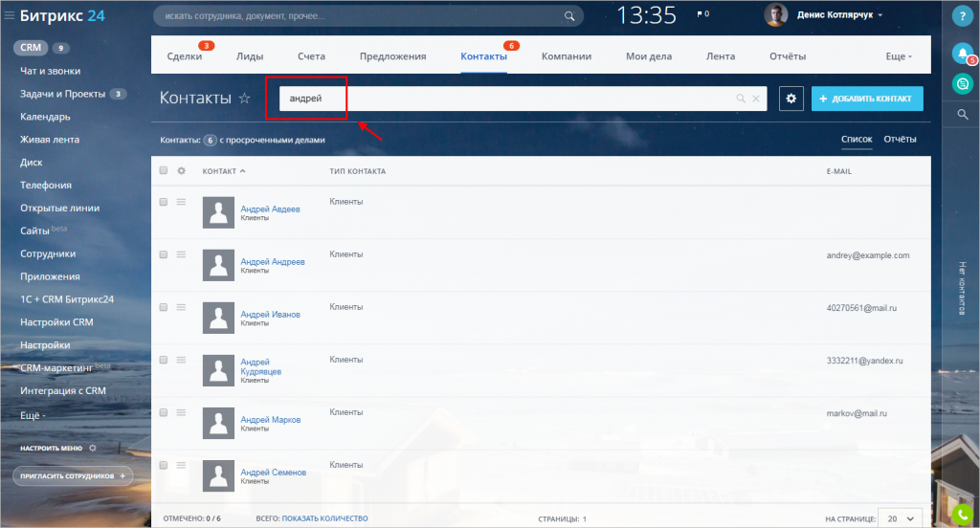The image size is (980, 528).
Task: Expand the Денис Котлярчук user menu arrow
Action: tap(880, 15)
